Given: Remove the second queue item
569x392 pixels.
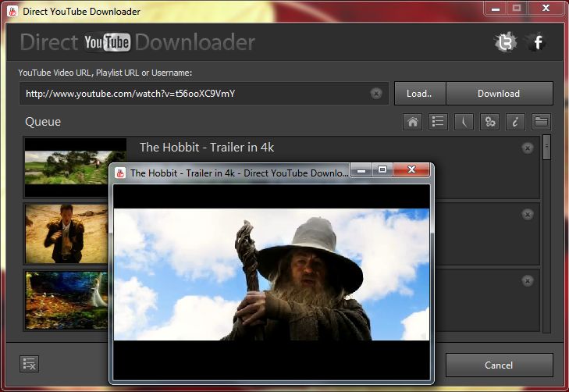Looking at the screenshot, I should [528, 215].
